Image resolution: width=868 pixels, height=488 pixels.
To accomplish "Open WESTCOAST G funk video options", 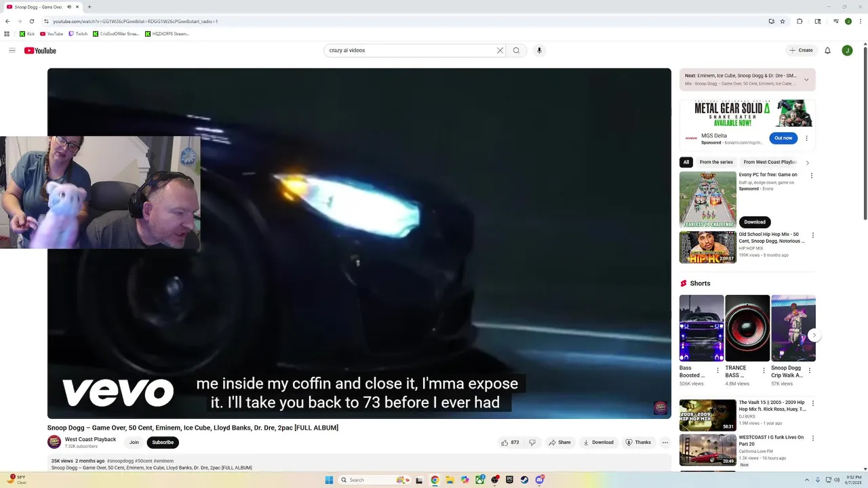I will [x=813, y=439].
